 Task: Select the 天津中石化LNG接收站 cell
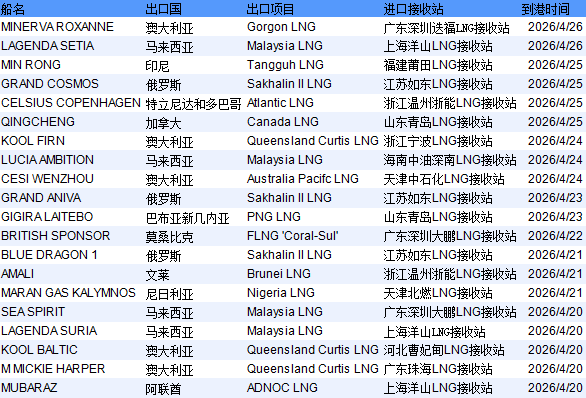(444, 180)
